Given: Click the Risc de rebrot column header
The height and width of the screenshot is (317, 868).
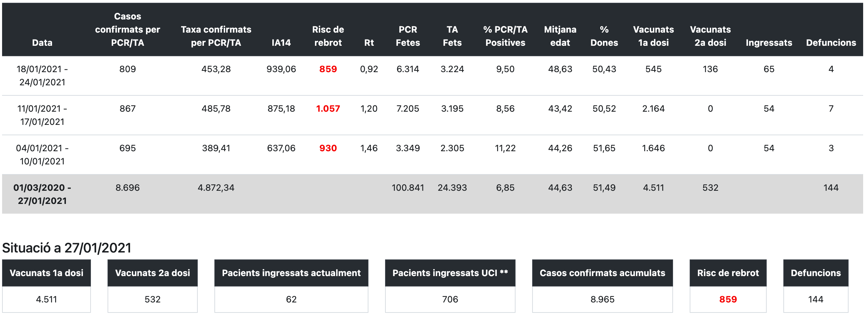Looking at the screenshot, I should coord(328,36).
